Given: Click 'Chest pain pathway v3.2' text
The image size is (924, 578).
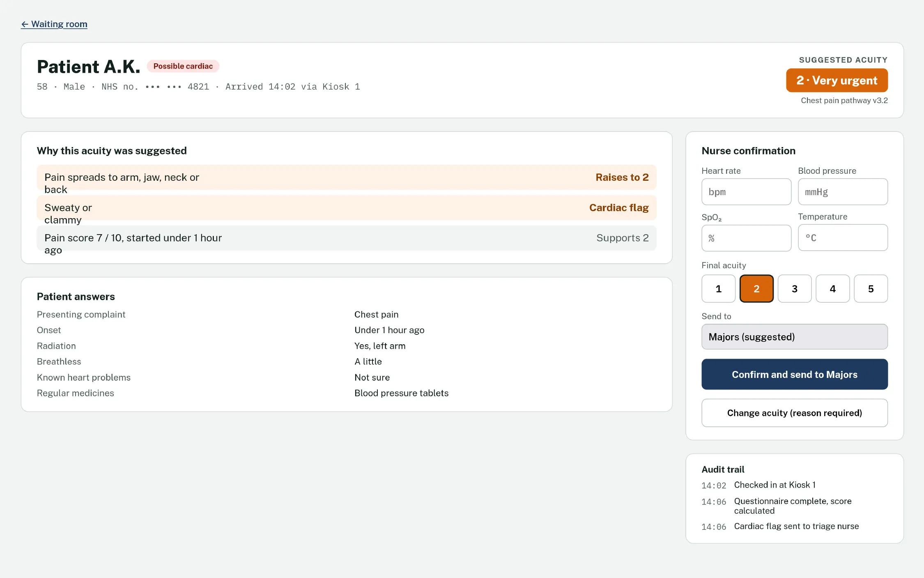Looking at the screenshot, I should click(844, 101).
